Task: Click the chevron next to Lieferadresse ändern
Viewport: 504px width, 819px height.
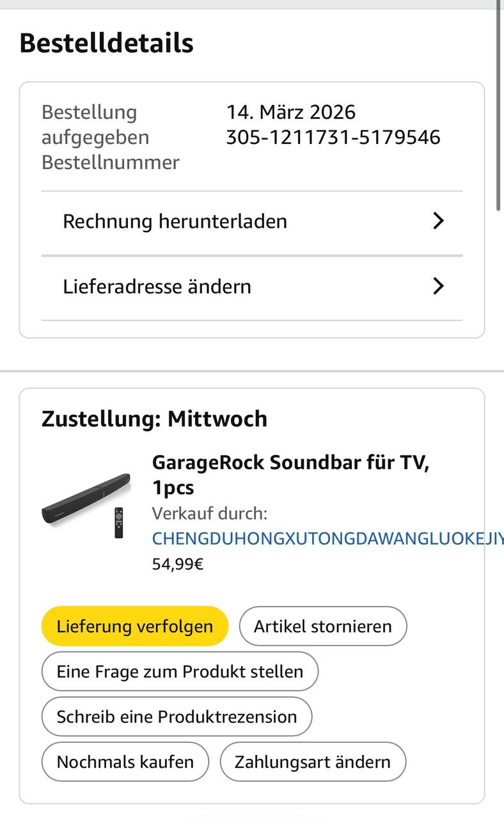Action: (438, 286)
